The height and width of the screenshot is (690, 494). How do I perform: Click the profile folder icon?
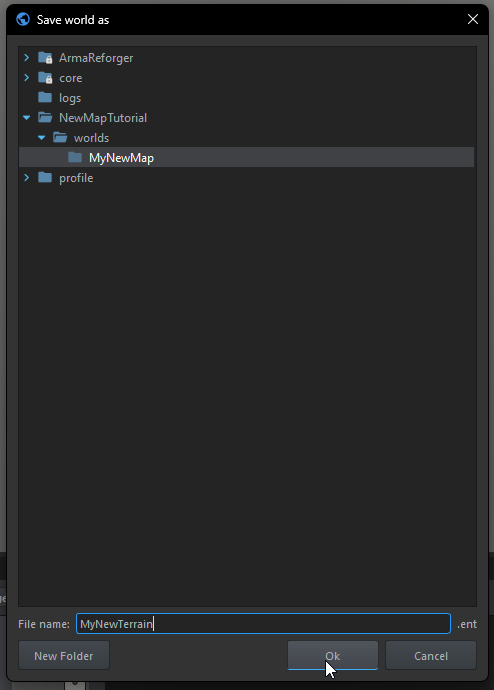[x=45, y=177]
